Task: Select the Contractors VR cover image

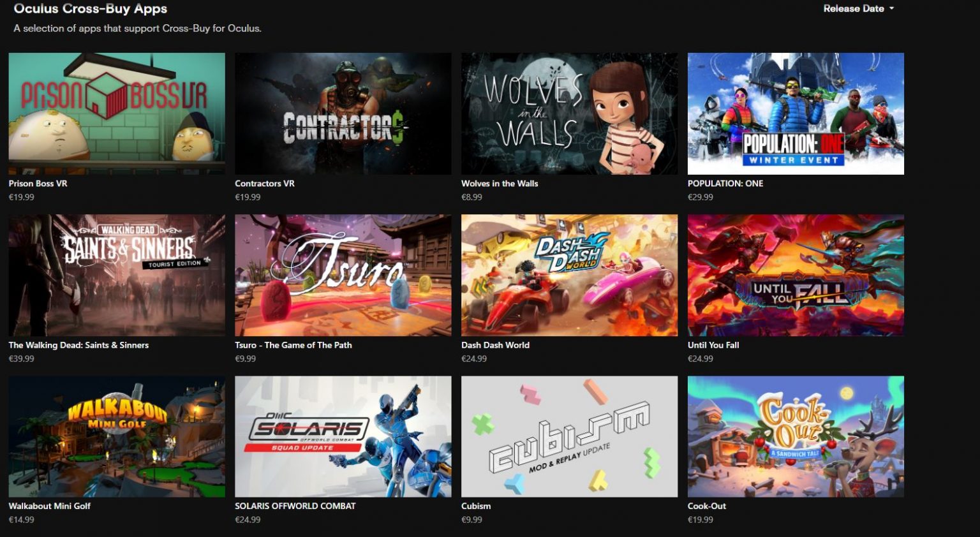Action: (343, 114)
